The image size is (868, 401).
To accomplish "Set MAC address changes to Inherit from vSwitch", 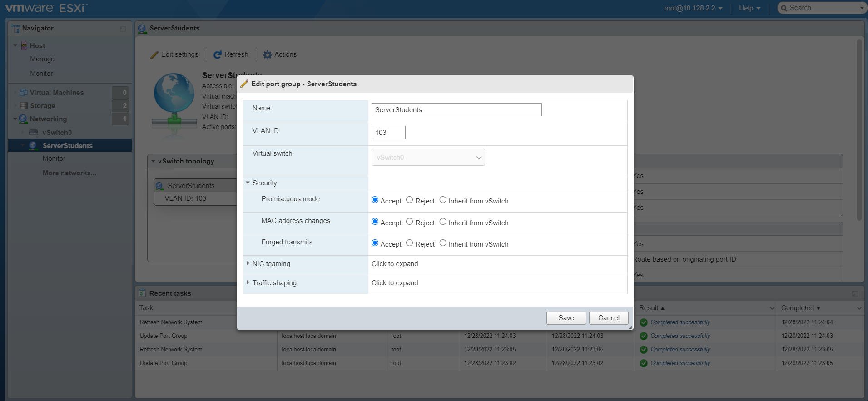I will coord(443,222).
